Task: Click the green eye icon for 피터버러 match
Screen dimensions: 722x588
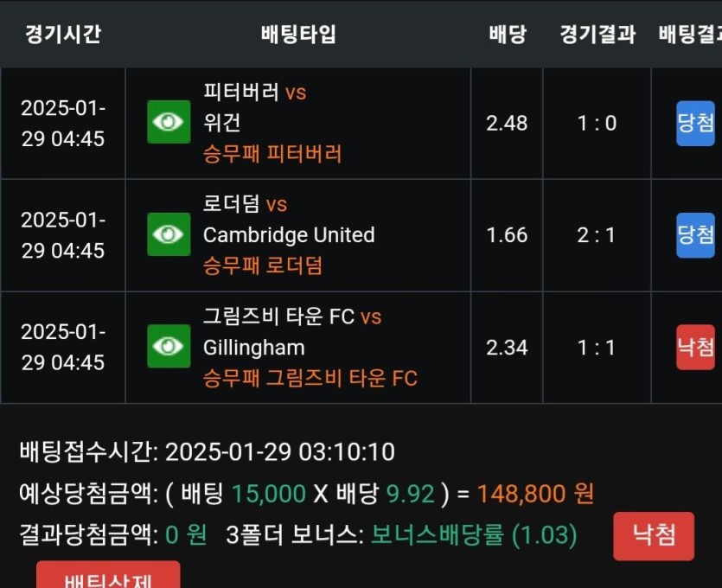Action: tap(168, 122)
